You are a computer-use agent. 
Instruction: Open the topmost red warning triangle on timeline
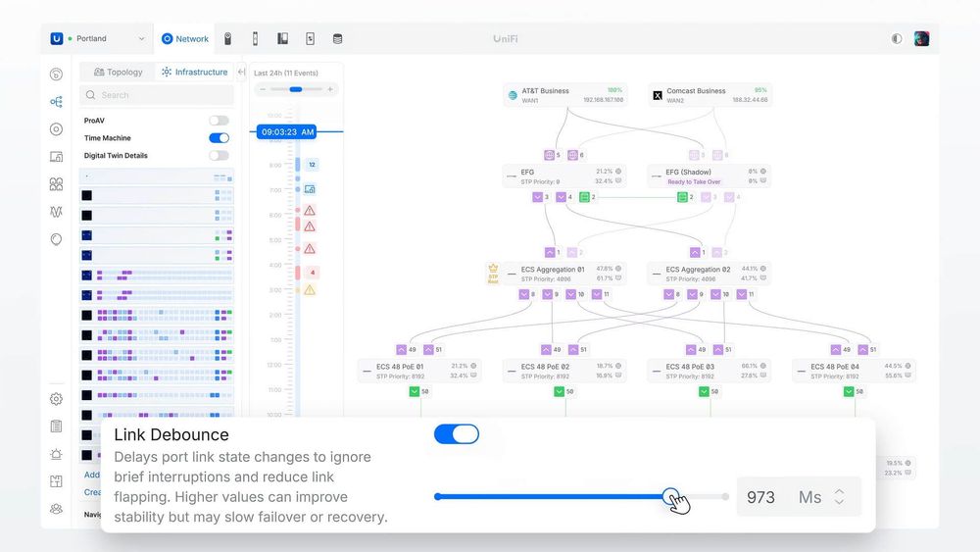click(x=310, y=211)
